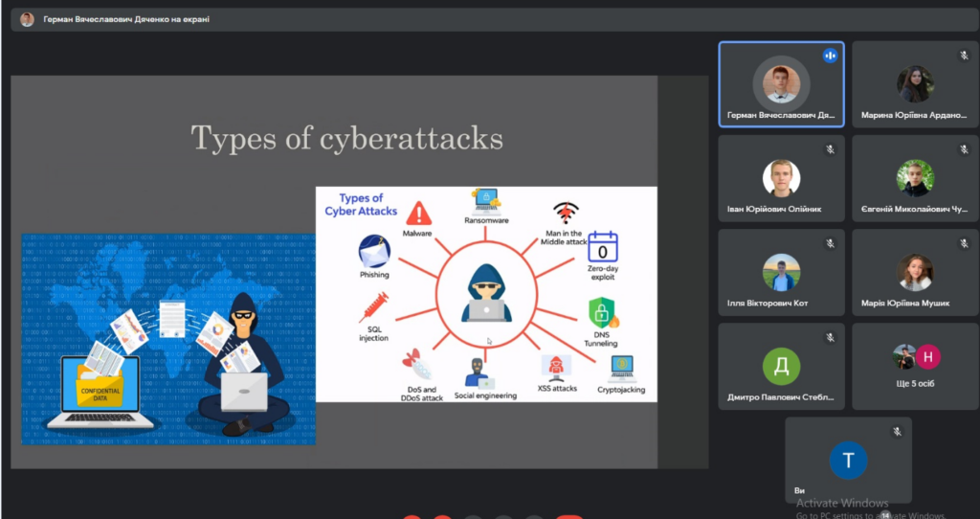The height and width of the screenshot is (519, 980).
Task: Select Марина Юріївна's profile photo
Action: [x=915, y=83]
